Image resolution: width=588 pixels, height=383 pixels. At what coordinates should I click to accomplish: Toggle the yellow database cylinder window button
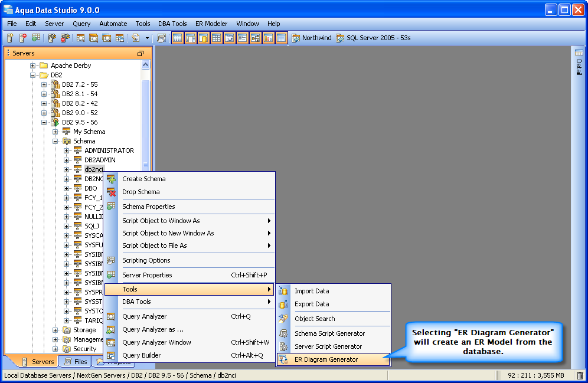[204, 38]
